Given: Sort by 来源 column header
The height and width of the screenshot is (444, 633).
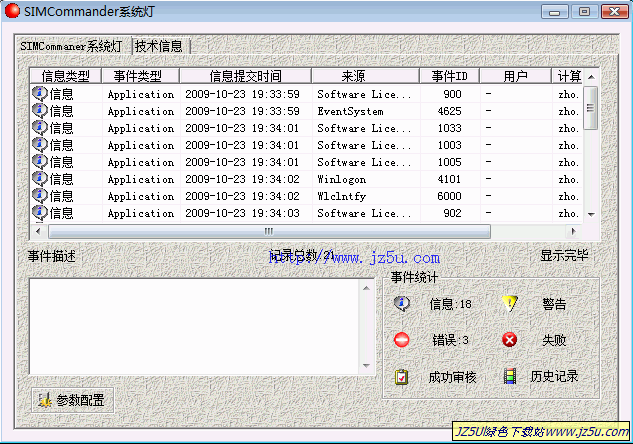Looking at the screenshot, I should click(366, 76).
